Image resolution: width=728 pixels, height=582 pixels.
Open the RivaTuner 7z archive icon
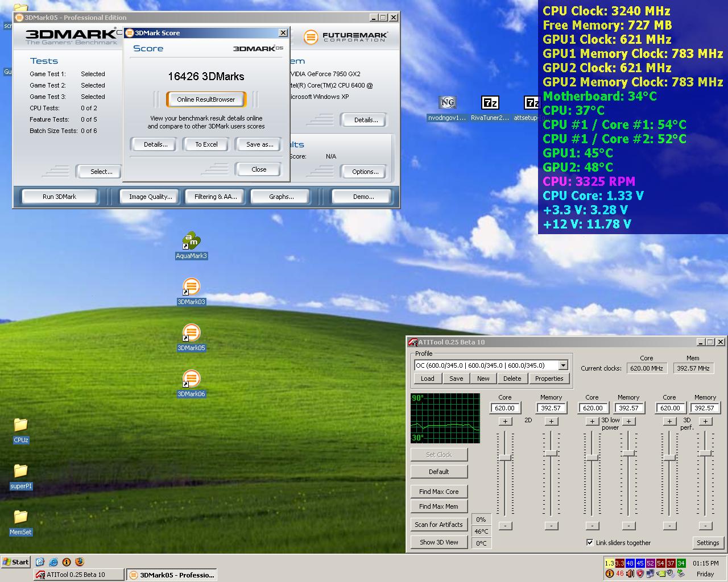click(490, 103)
